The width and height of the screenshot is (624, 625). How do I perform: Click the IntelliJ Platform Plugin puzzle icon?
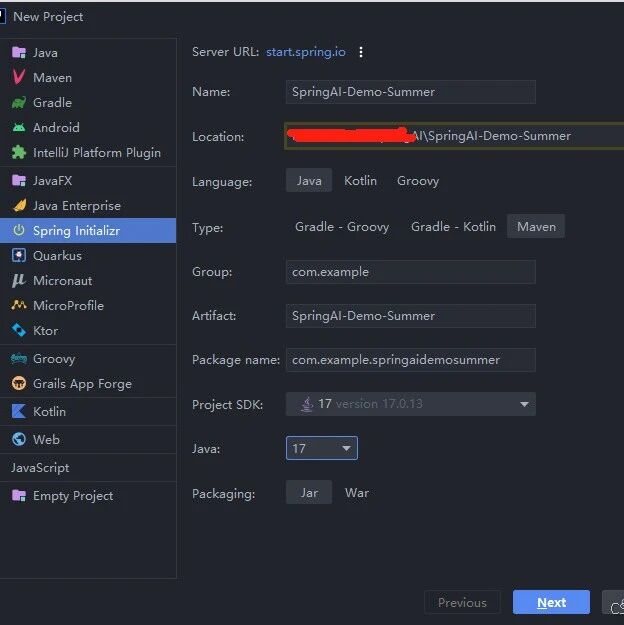click(19, 153)
